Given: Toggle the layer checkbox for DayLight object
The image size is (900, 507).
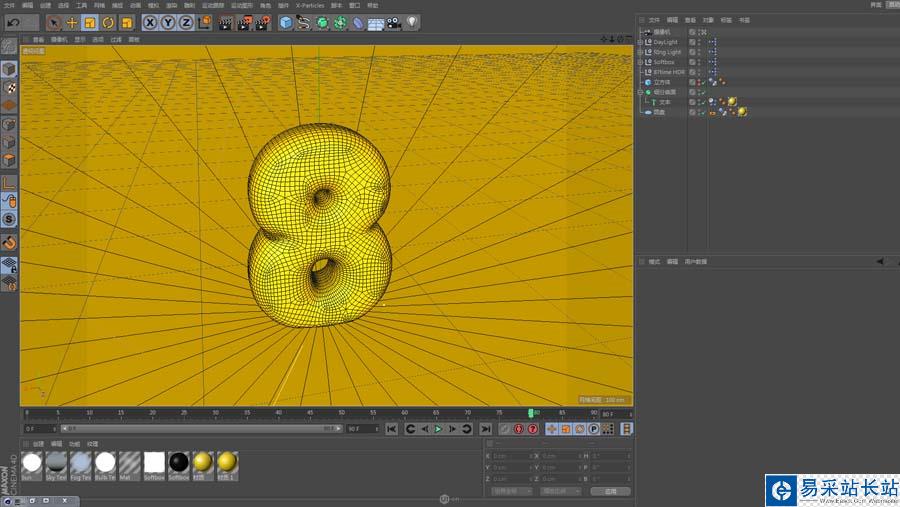Looking at the screenshot, I should (693, 42).
